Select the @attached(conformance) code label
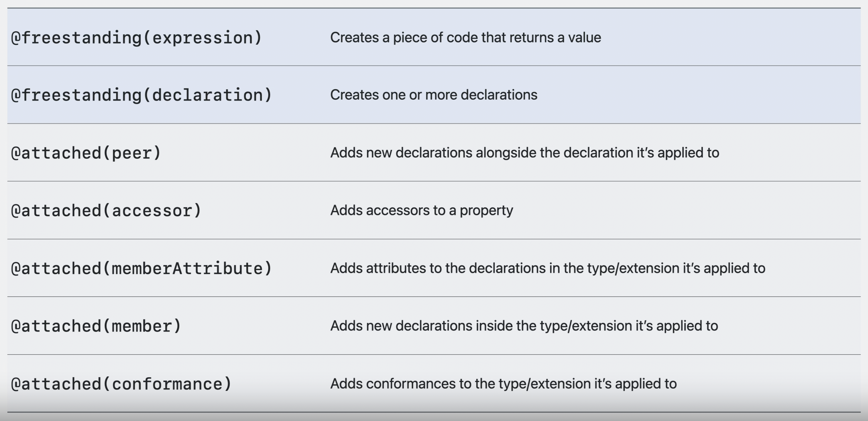This screenshot has width=868, height=421. (x=121, y=384)
